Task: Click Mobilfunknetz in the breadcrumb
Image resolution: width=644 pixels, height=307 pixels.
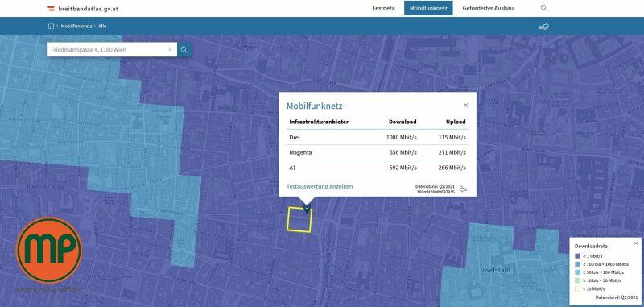Action: pyautogui.click(x=76, y=26)
